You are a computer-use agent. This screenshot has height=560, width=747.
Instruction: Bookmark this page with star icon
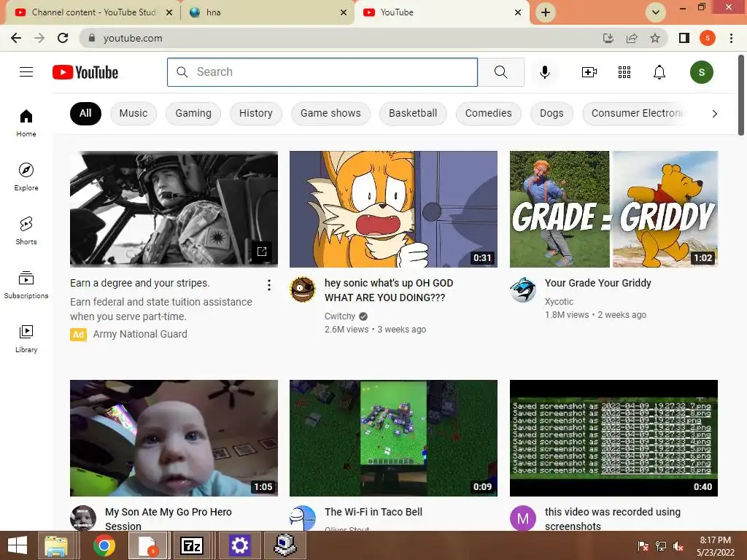655,38
